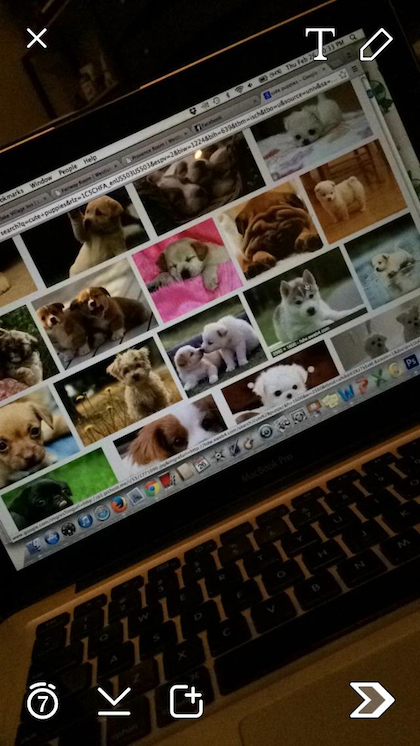Open iTunes from the laptop's Dock
The image size is (420, 746).
point(85,521)
